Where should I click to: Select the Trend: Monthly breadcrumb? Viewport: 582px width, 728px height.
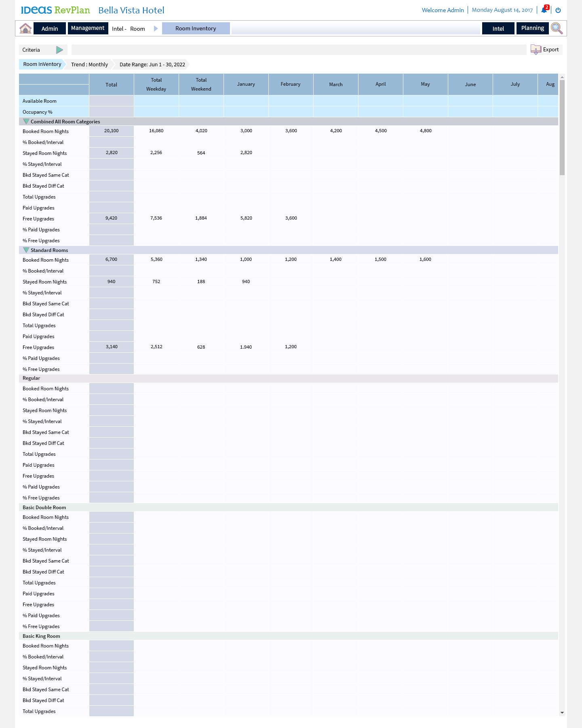tap(89, 65)
